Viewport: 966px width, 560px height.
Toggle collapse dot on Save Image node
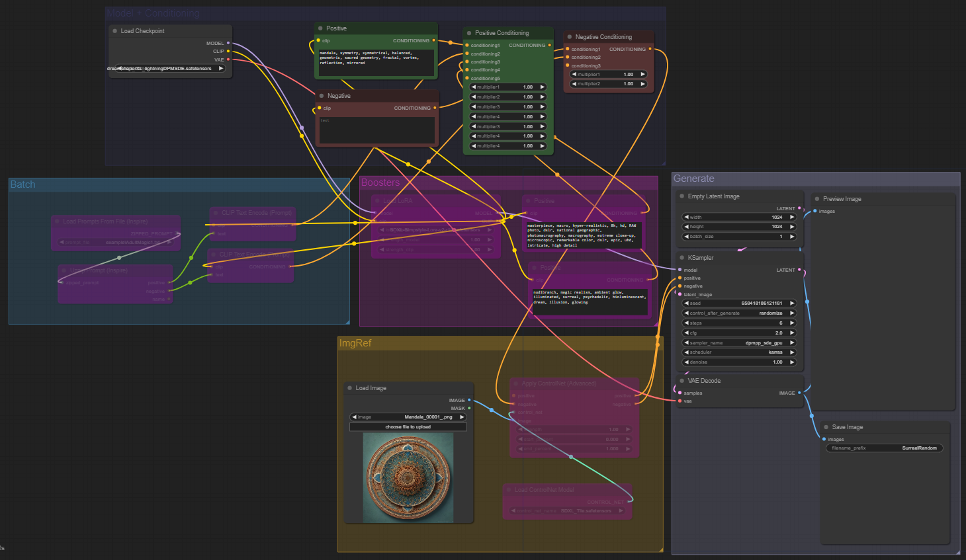click(x=826, y=427)
